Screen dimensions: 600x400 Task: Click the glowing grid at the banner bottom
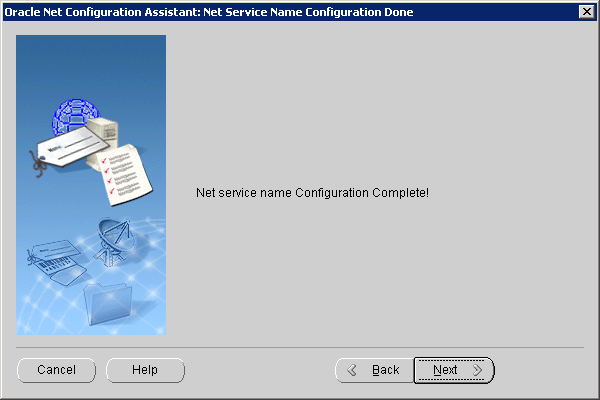(50, 310)
